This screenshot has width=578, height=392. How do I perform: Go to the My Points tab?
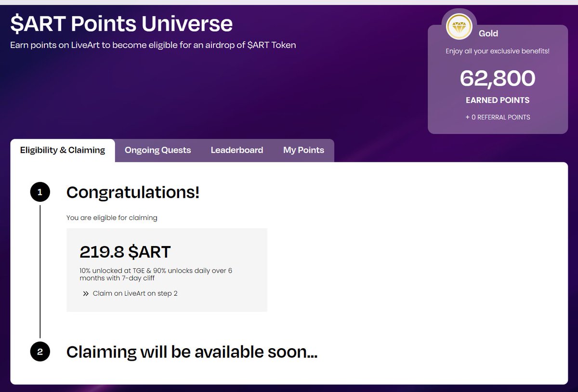click(303, 150)
